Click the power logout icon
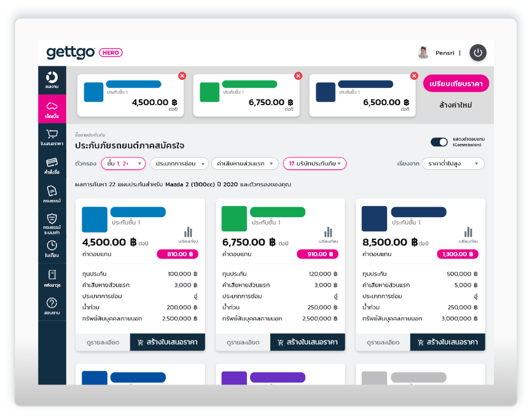Screen dimensions: 532x417 [478, 53]
